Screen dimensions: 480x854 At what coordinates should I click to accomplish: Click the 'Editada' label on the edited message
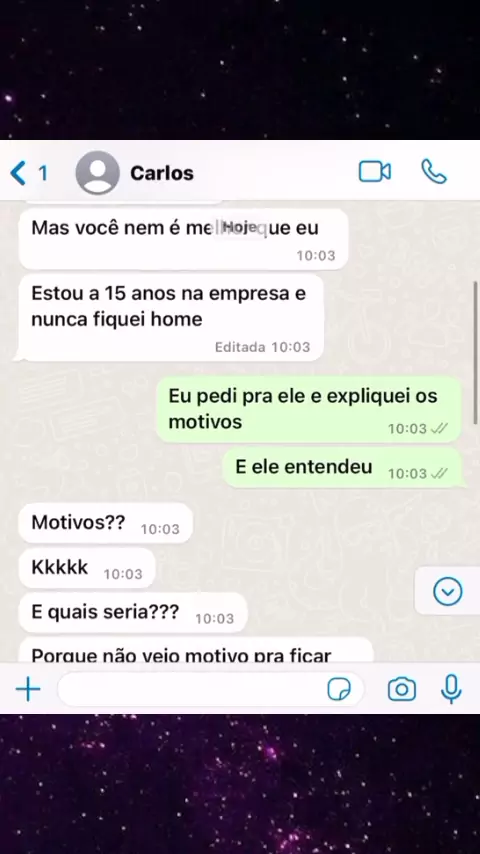coord(240,347)
